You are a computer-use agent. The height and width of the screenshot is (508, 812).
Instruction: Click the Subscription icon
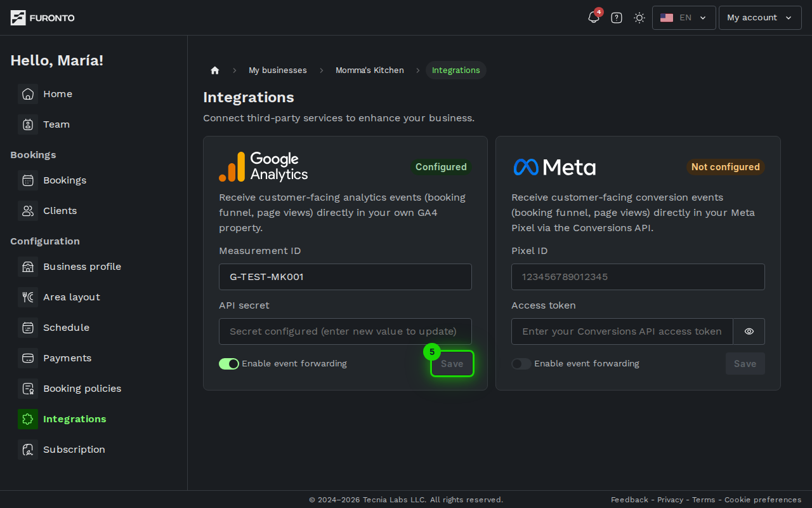[28, 450]
